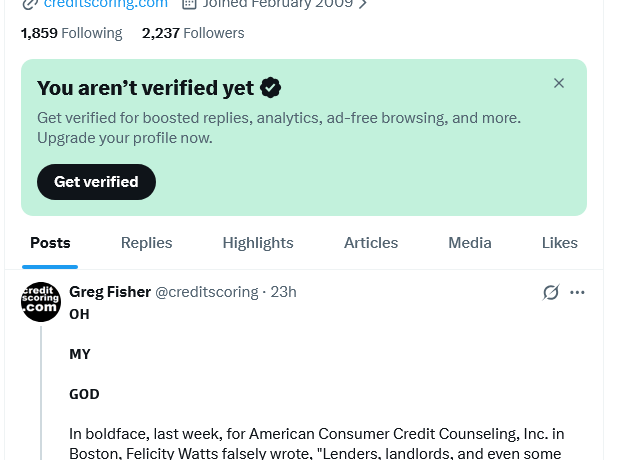Select the Articles tab
Viewport: 617px width, 460px height.
371,243
